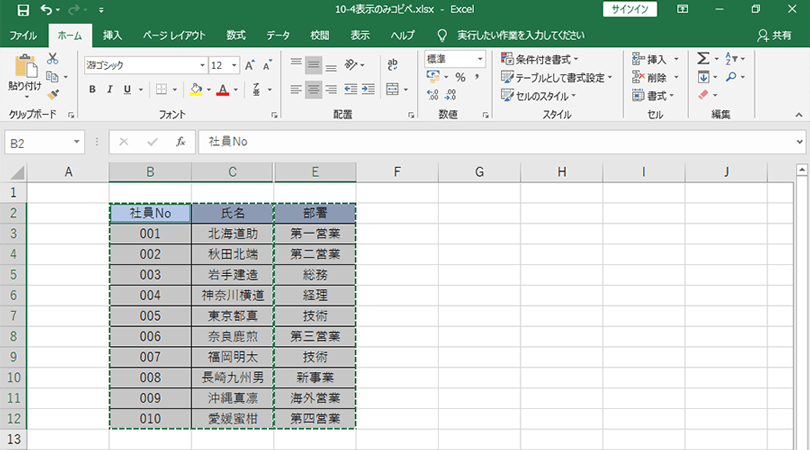Copy selection with the copy icon
Screen dimensions: 810x450
point(52,76)
